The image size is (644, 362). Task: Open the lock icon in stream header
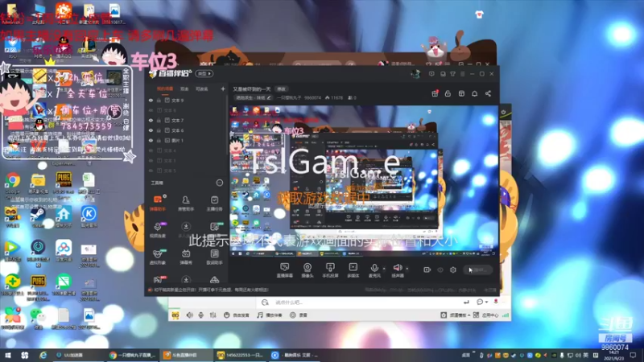pos(448,93)
